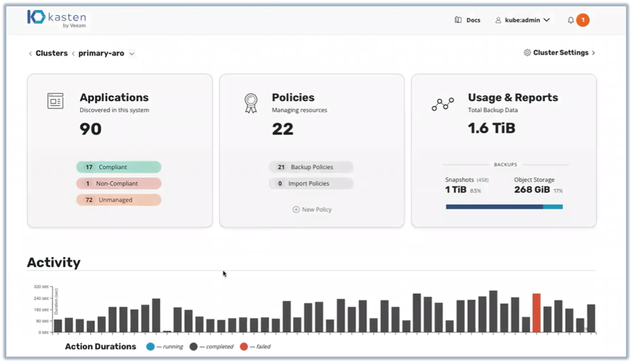Click the Usage & Reports graph icon
Screen dimensions: 633x364
click(x=443, y=104)
